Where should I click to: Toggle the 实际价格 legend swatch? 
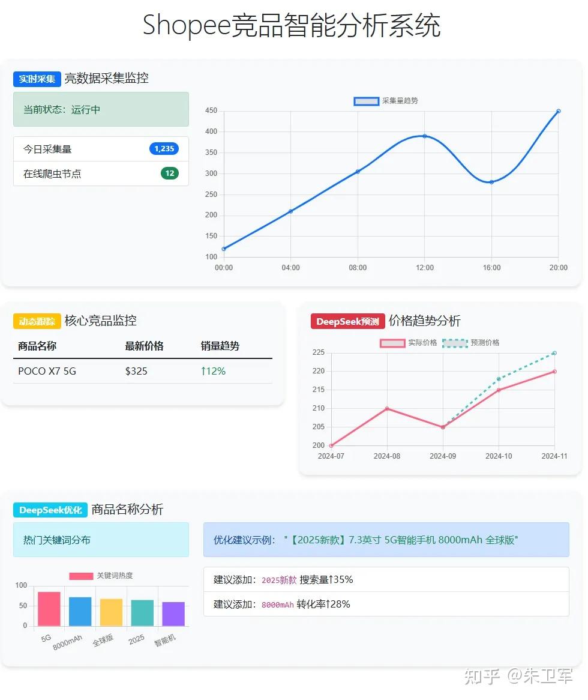[x=392, y=343]
